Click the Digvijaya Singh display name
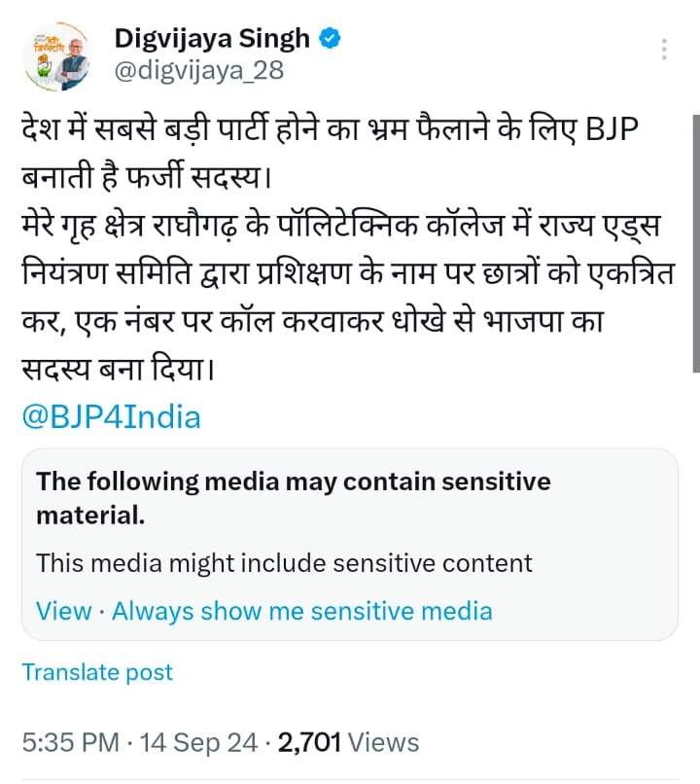The height and width of the screenshot is (784, 700). tap(212, 39)
